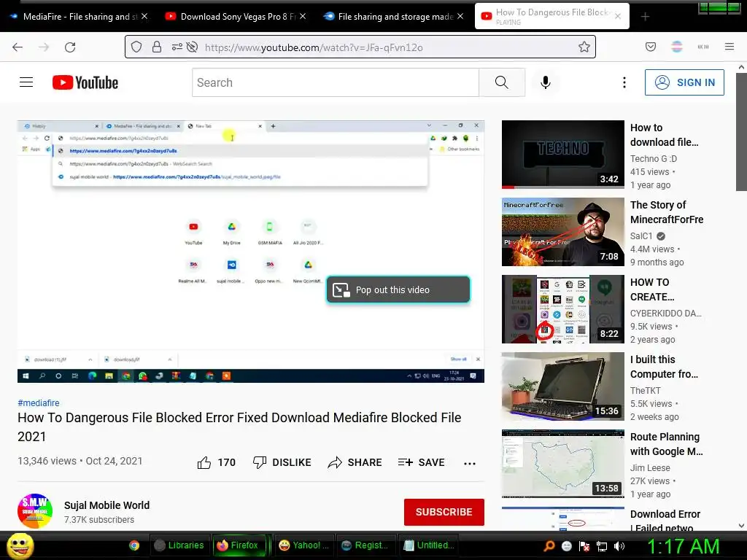Click the autoplay blocked icon in the address bar

pos(192,47)
